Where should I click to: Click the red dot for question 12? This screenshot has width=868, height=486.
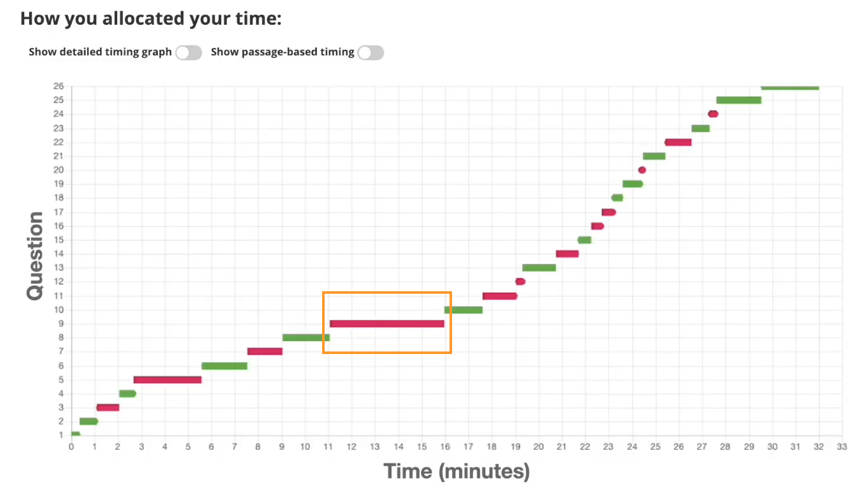tap(521, 282)
